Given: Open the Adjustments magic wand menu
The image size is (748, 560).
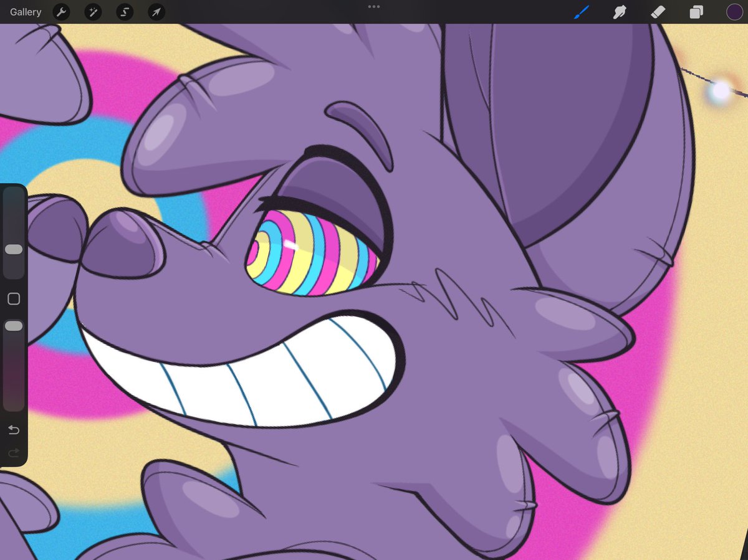Looking at the screenshot, I should tap(93, 12).
